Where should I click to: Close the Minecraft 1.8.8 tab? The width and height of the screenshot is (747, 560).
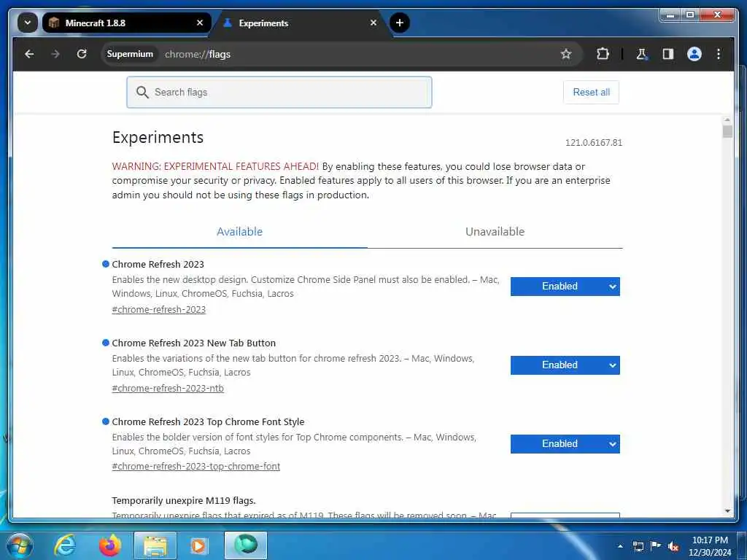[x=200, y=23]
